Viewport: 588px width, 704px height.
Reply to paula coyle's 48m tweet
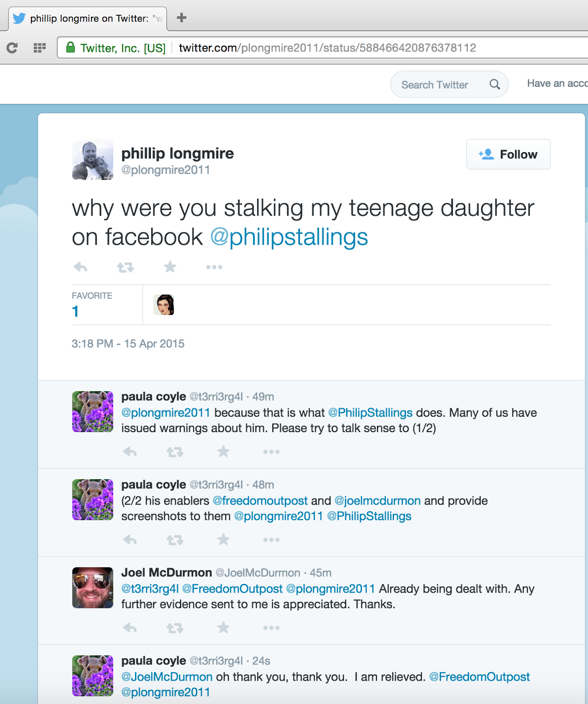point(130,540)
